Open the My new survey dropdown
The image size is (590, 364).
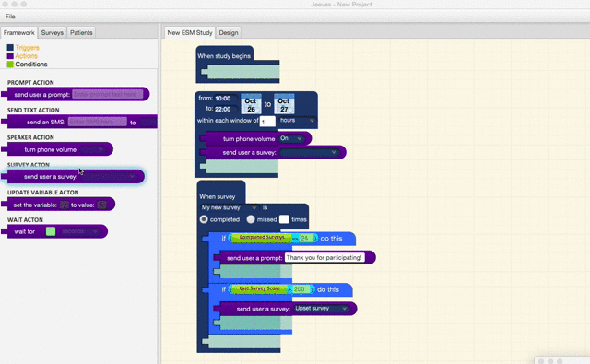[229, 207]
